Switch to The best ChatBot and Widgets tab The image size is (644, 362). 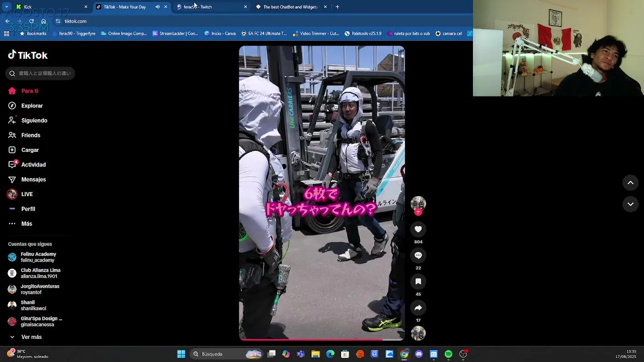click(x=290, y=7)
